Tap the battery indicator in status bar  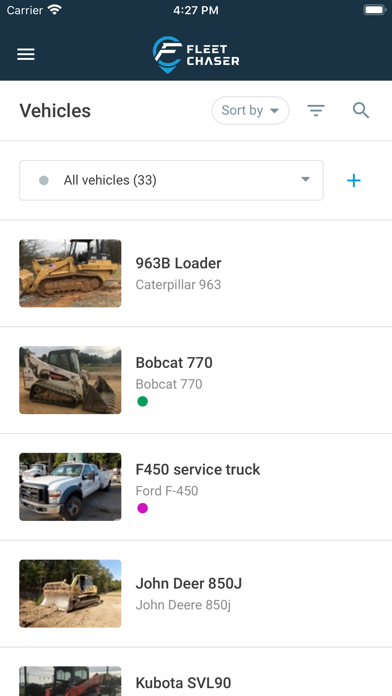(x=375, y=10)
